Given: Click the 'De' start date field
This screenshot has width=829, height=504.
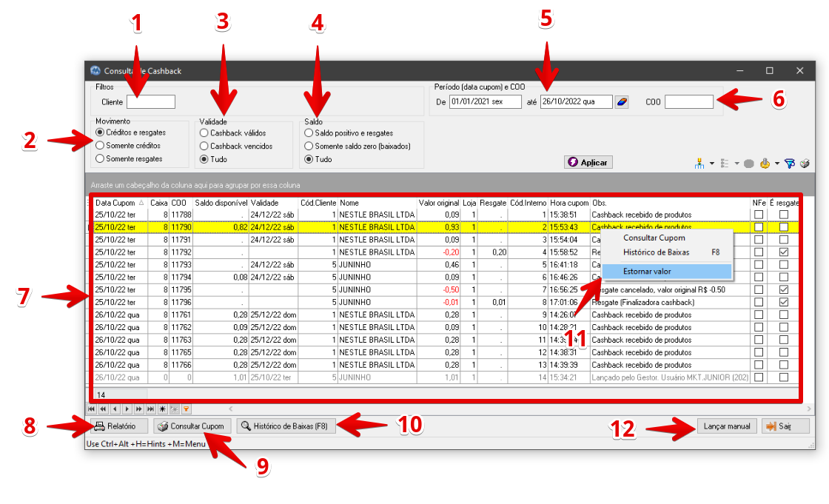Looking at the screenshot, I should [x=486, y=101].
